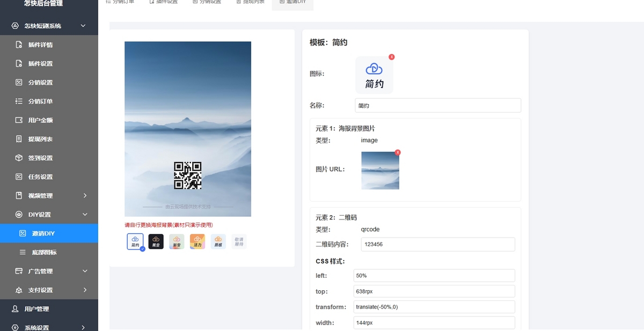Collapse the DIY设置 submenu

85,215
